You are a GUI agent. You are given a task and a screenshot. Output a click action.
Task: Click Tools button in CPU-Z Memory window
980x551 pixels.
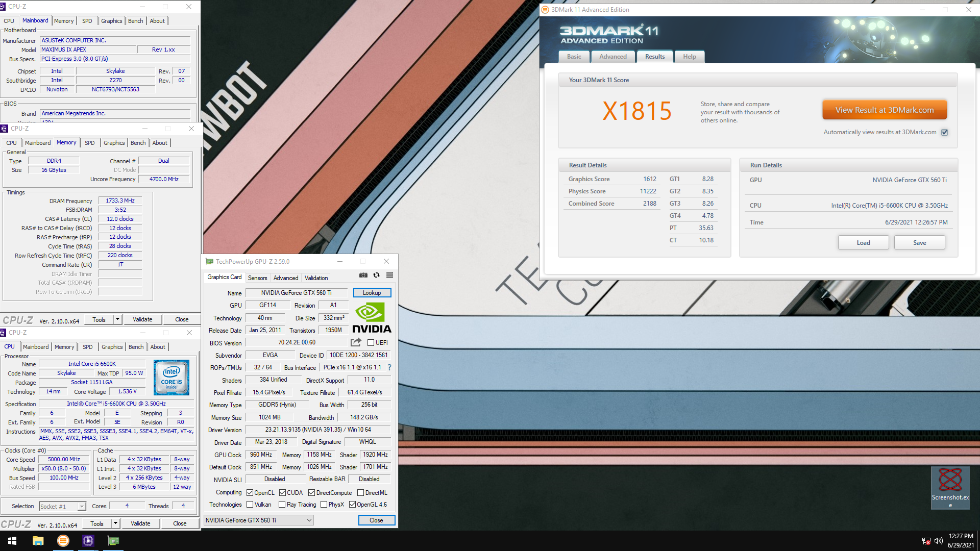99,319
